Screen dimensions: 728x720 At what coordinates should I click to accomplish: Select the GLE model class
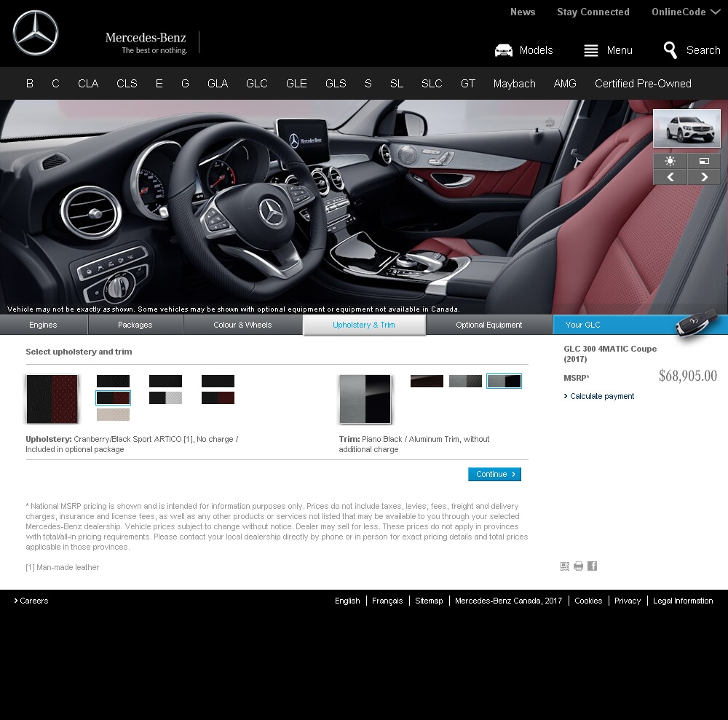296,84
